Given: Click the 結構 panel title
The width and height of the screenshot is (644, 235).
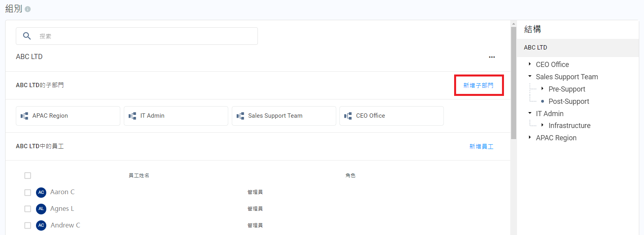Looking at the screenshot, I should coord(532,29).
